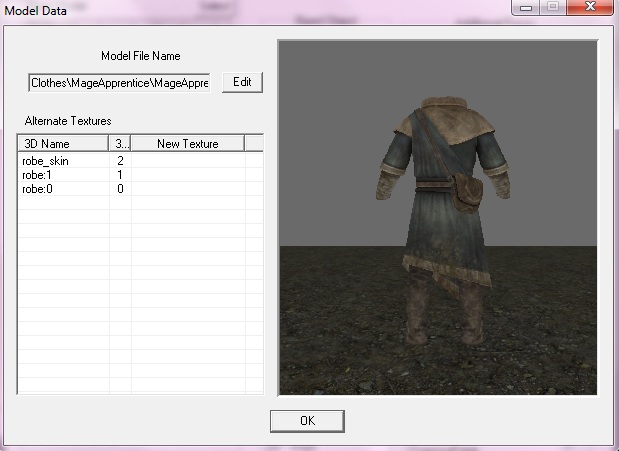Click the narrow '3...' index column header
Screen dimensions: 619x451
click(x=120, y=143)
